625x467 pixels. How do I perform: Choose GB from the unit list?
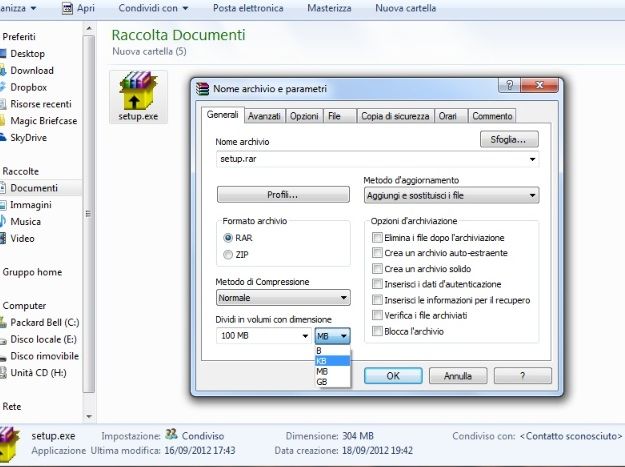322,382
